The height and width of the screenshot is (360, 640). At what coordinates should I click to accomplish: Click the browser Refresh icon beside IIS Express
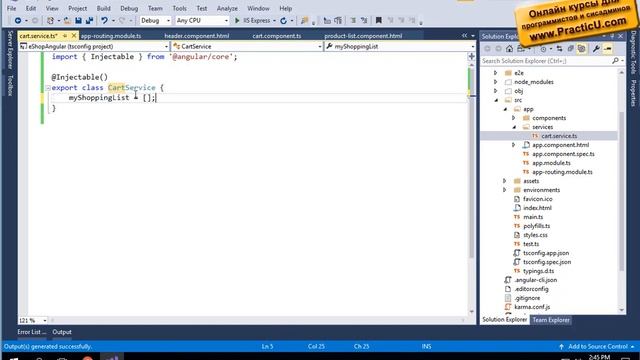283,20
